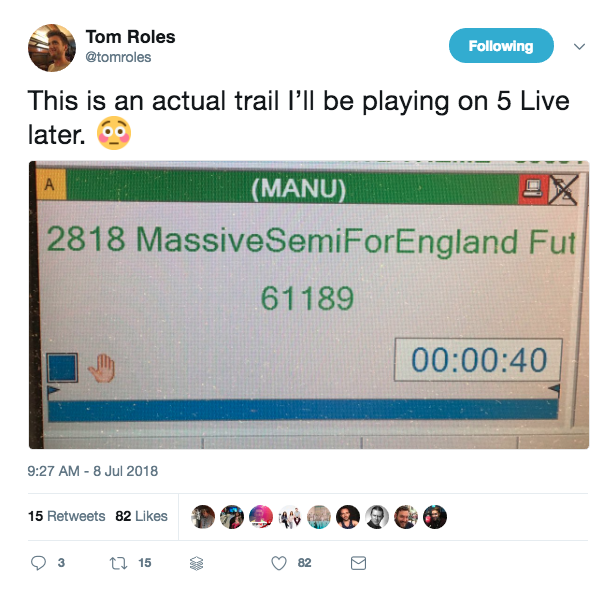Click the hand stop icon in photo

[101, 368]
